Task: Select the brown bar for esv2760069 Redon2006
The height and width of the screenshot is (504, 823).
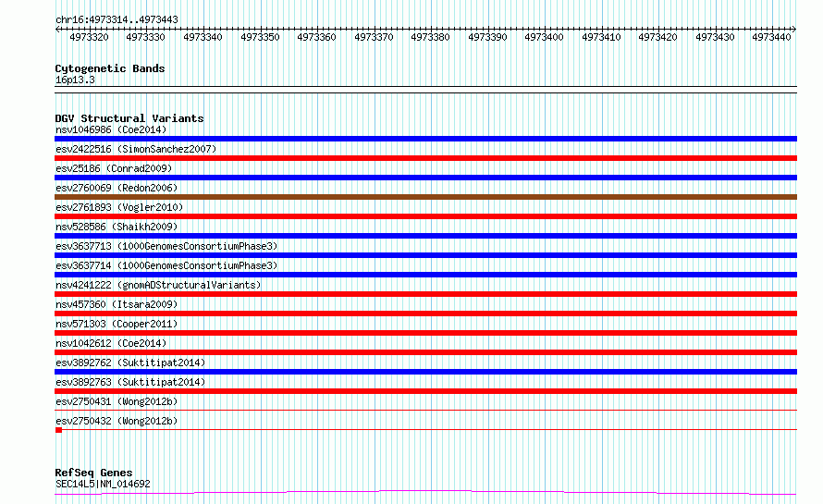Action: coord(425,197)
